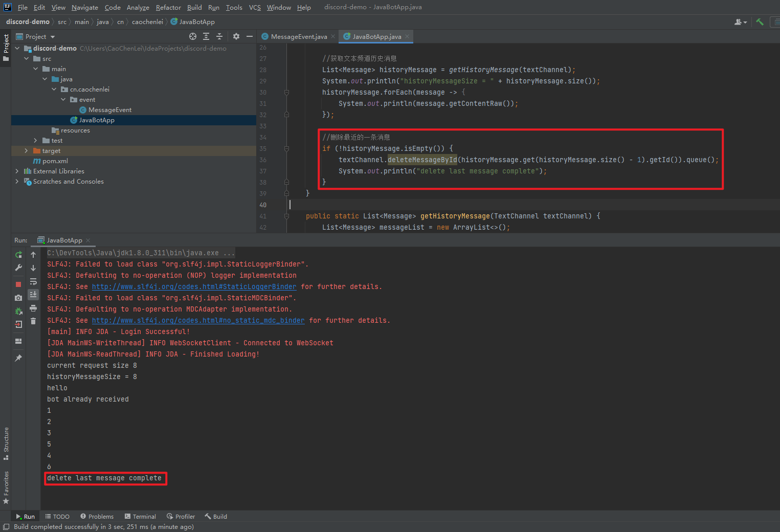Open the Profiler tool window

pyautogui.click(x=181, y=517)
